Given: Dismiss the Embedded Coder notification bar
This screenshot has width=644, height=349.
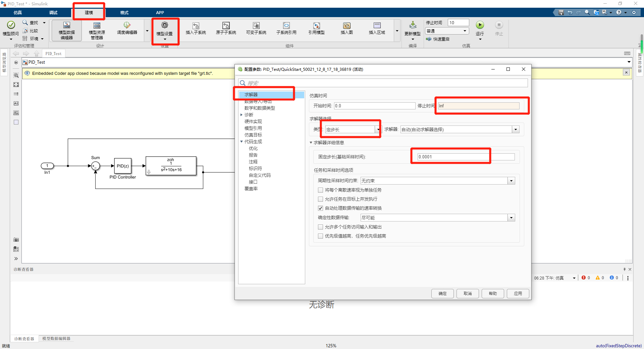Looking at the screenshot, I should pos(626,72).
